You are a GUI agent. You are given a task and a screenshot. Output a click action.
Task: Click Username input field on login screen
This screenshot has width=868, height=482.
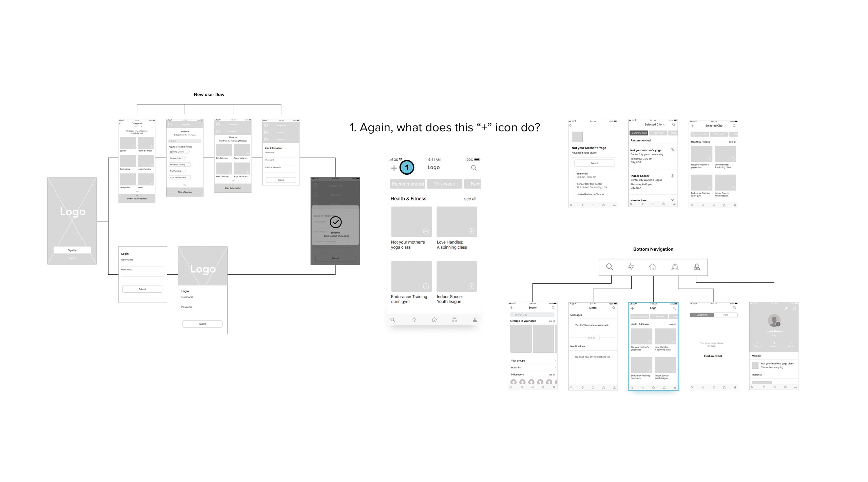click(141, 262)
